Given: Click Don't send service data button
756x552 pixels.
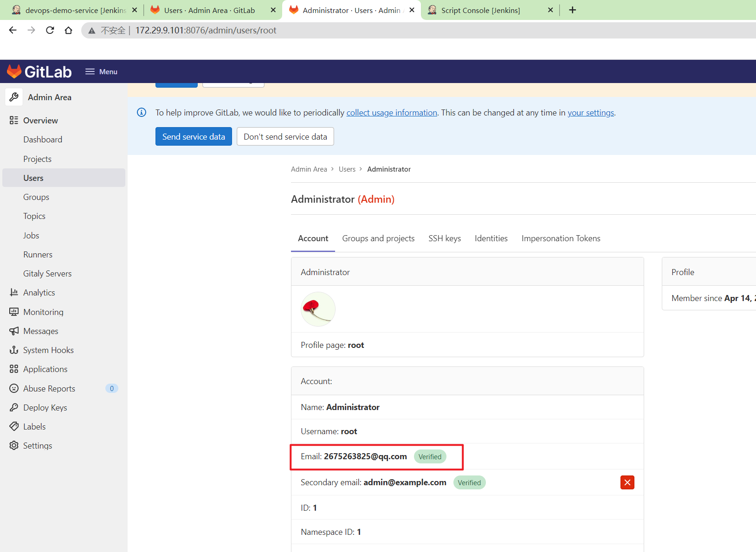Looking at the screenshot, I should pos(285,136).
